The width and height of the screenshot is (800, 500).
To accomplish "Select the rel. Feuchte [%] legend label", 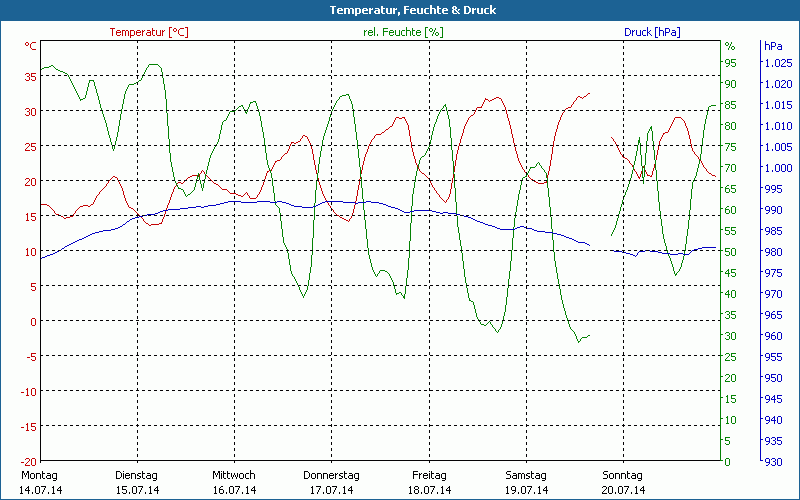I will (x=403, y=32).
